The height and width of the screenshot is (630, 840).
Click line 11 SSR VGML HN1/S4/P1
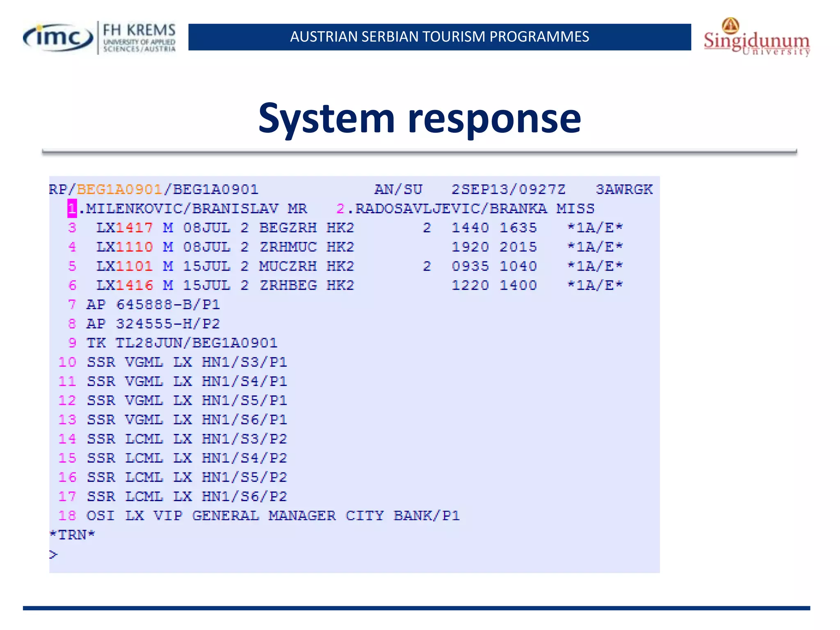click(x=173, y=381)
